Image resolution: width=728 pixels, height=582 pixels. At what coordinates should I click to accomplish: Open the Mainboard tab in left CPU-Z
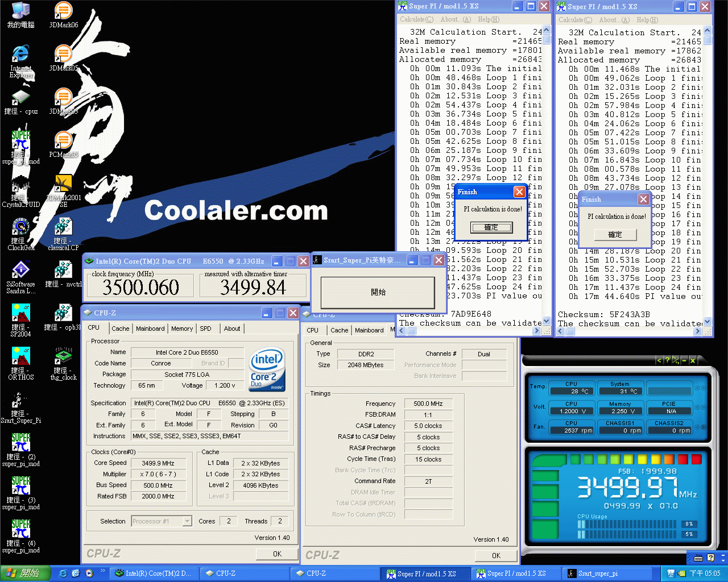[150, 329]
